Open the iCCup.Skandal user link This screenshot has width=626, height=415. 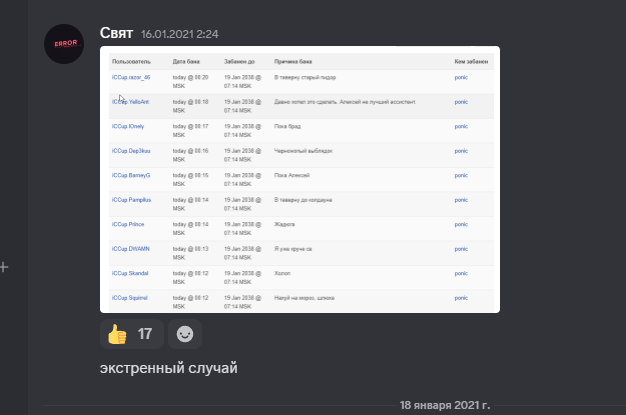pyautogui.click(x=130, y=274)
